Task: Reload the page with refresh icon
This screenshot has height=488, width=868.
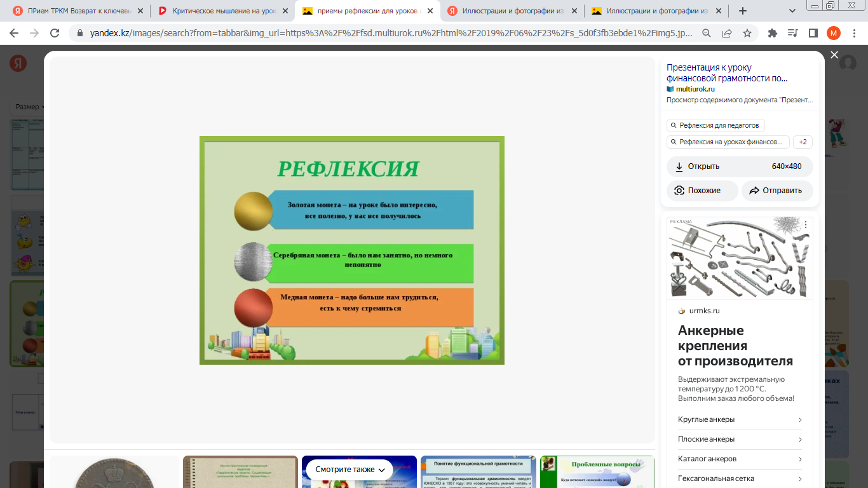Action: 55,33
